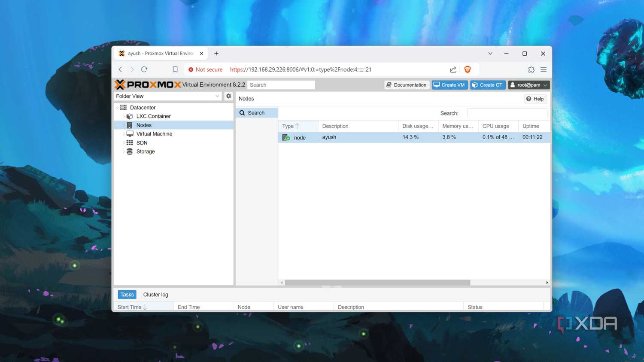Open the Search panel tab

click(257, 113)
